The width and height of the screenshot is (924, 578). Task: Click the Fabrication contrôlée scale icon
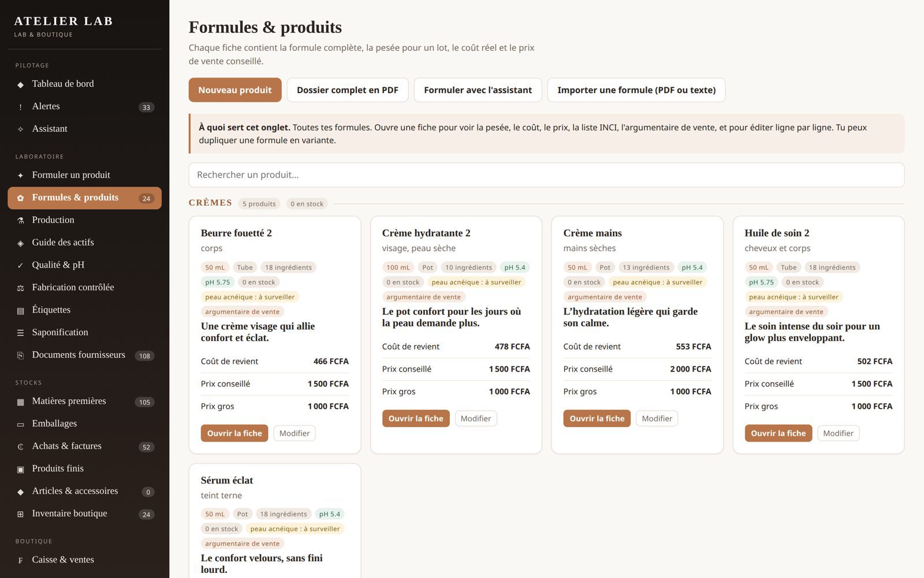(x=20, y=288)
